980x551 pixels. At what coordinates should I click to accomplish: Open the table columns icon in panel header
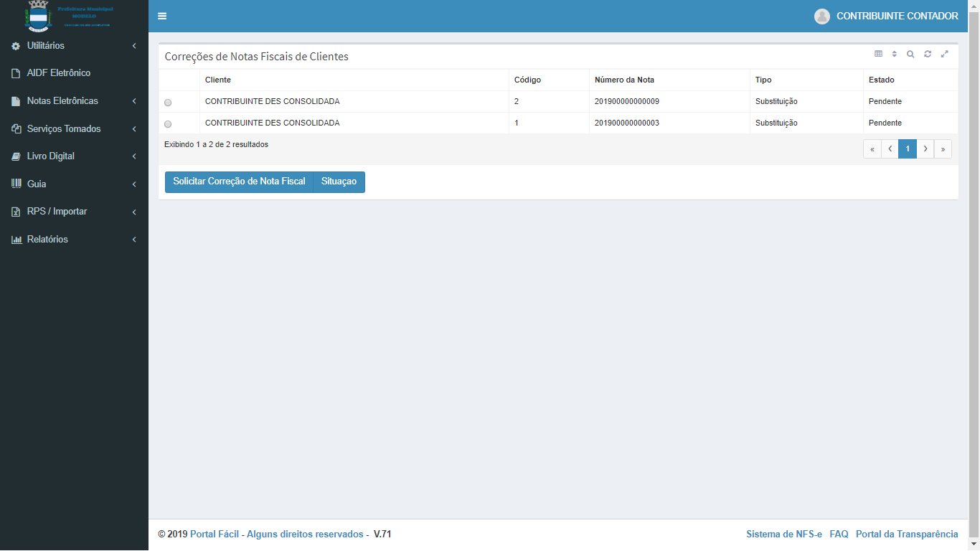tap(878, 54)
